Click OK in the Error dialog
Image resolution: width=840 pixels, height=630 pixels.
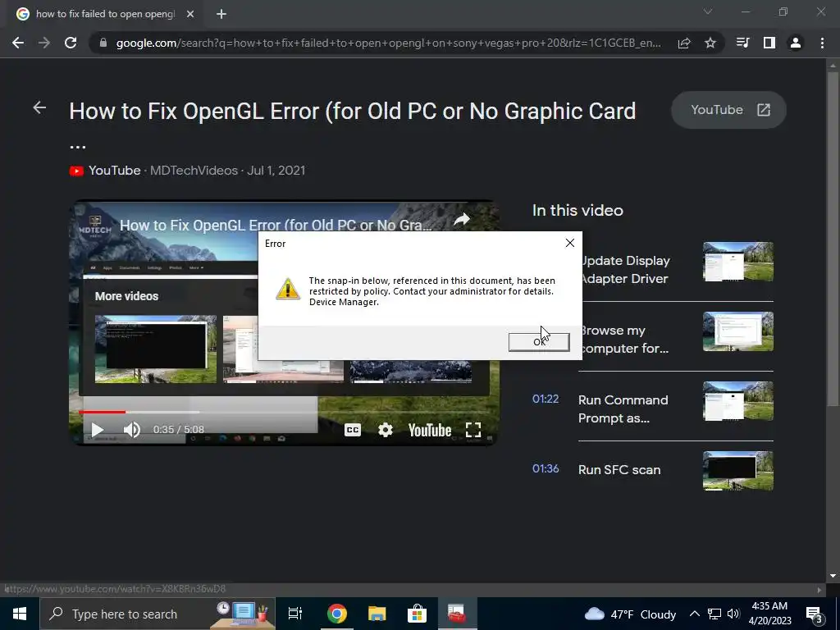(538, 342)
